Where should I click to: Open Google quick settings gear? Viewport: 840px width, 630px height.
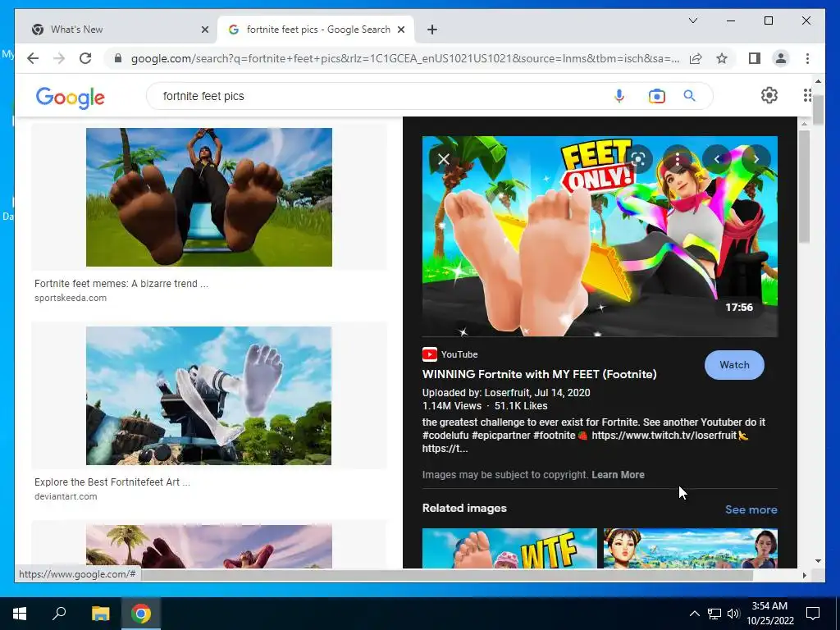[769, 95]
